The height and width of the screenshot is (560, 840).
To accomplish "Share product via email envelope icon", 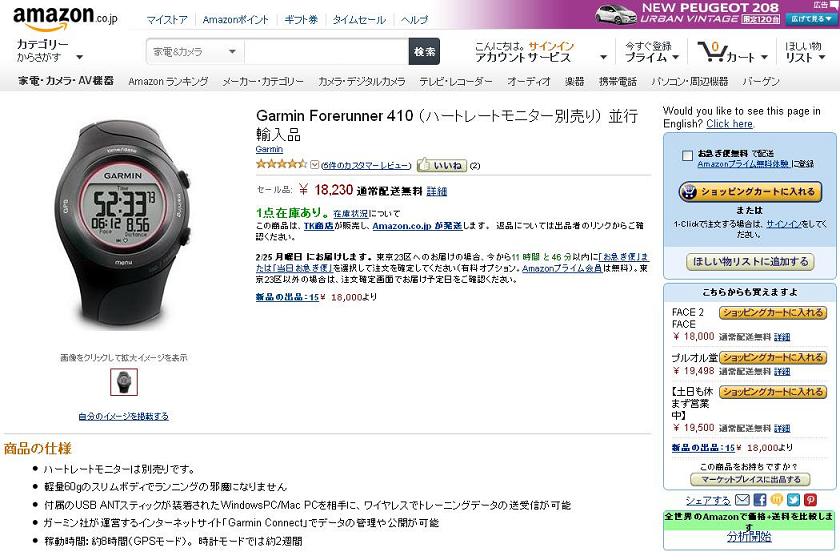I will 742,500.
